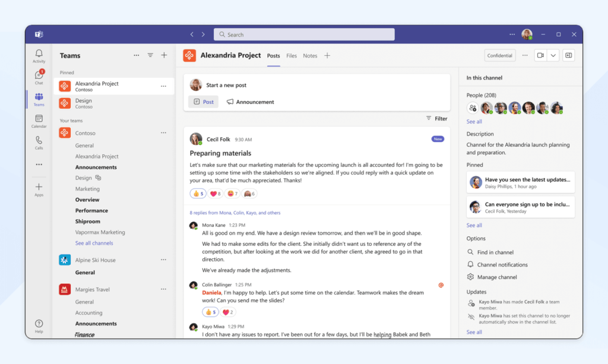
Task: Open the Apps store icon
Action: point(39,190)
